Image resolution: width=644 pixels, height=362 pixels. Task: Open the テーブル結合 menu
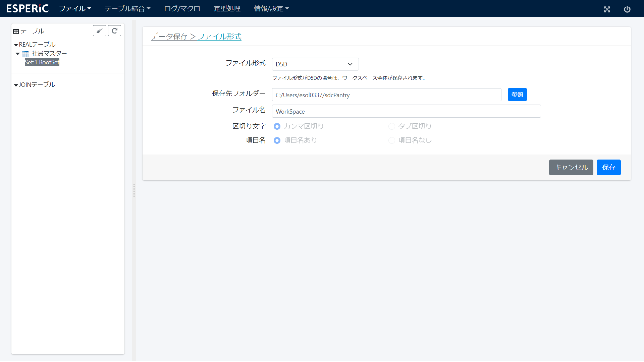coord(127,8)
